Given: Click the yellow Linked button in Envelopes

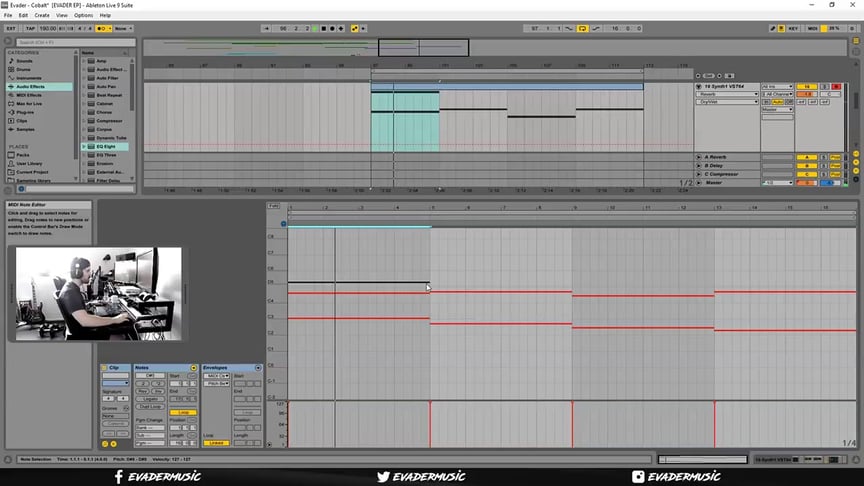Looking at the screenshot, I should point(217,443).
